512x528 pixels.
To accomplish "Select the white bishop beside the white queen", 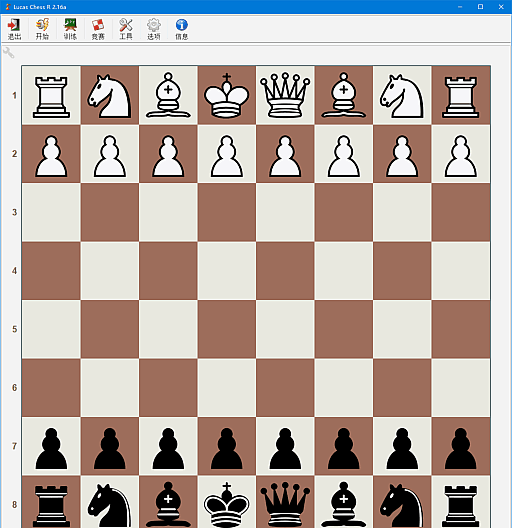I will coord(344,95).
